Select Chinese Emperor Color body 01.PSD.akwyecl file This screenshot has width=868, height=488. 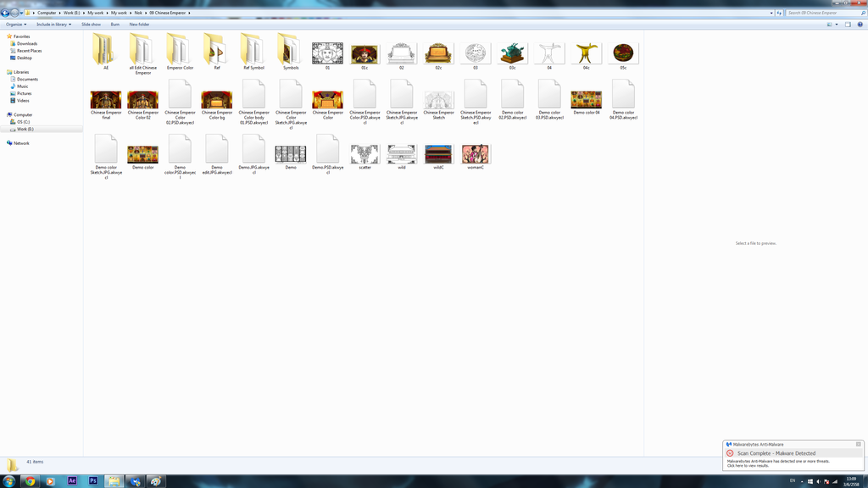tap(253, 102)
